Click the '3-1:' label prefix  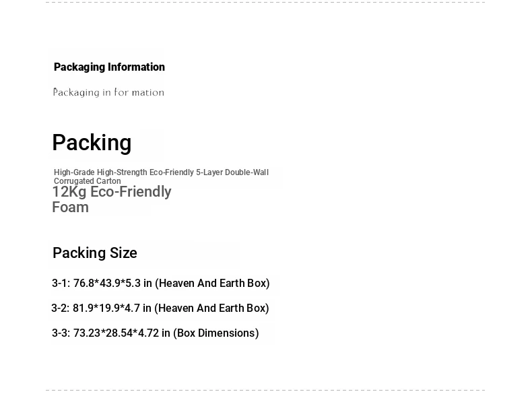[61, 283]
